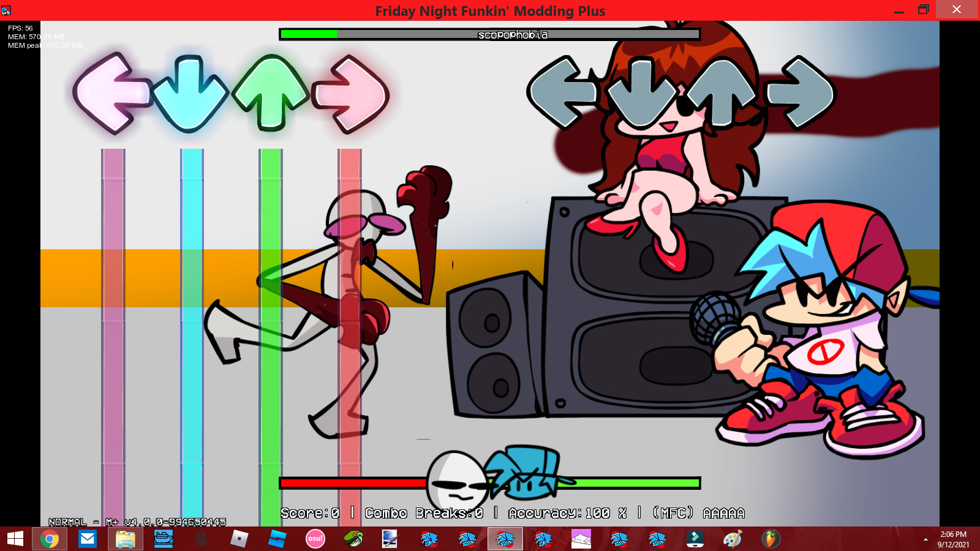The height and width of the screenshot is (551, 980).
Task: Click the Combo Breaks:0 text
Action: [x=424, y=513]
